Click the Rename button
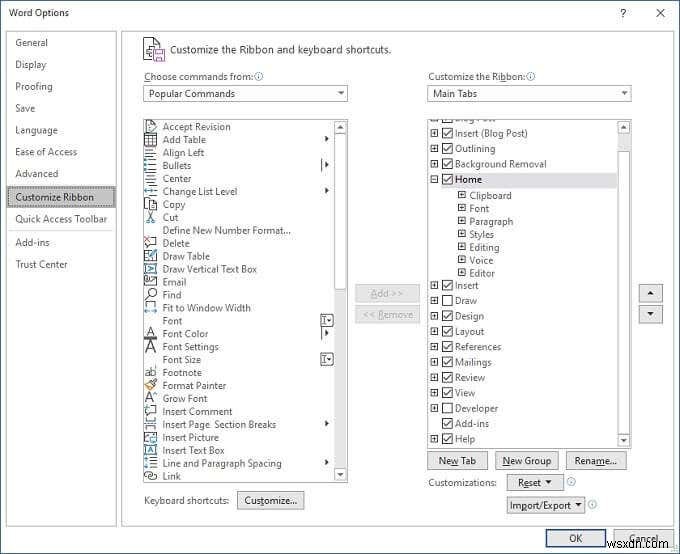The image size is (680, 554). (x=596, y=461)
